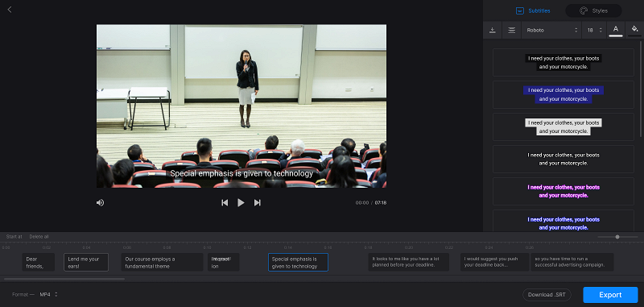Viewport: 644px width, 307px height.
Task: Select the black background subtitle style
Action: [x=563, y=63]
